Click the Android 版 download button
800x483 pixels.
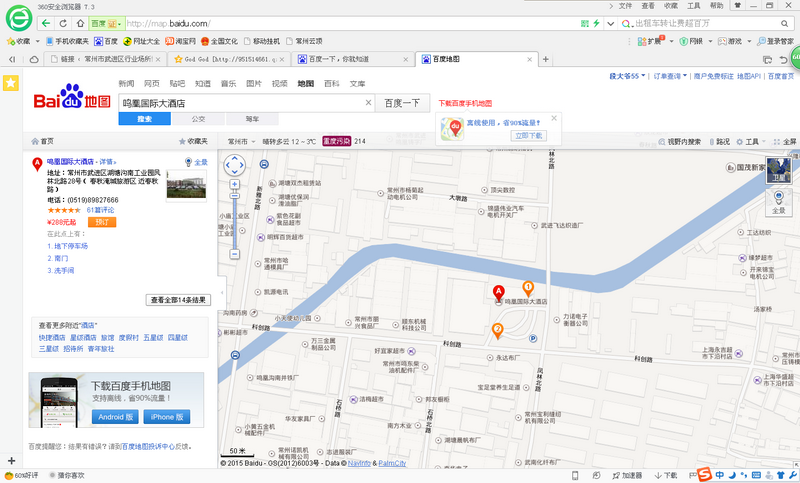(116, 417)
